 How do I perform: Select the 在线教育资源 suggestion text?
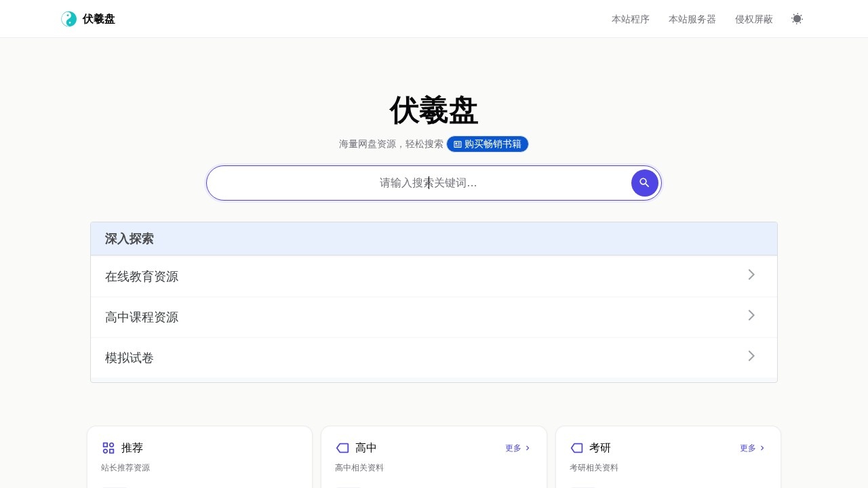pyautogui.click(x=142, y=277)
